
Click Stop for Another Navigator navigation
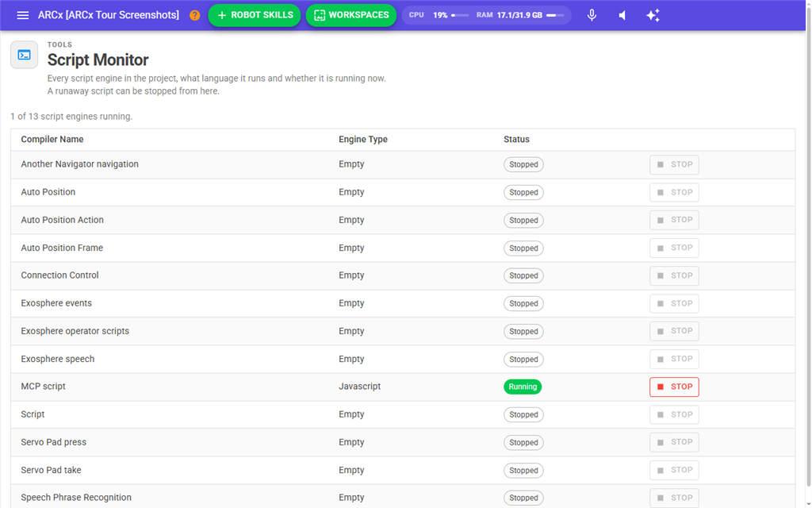pyautogui.click(x=674, y=164)
